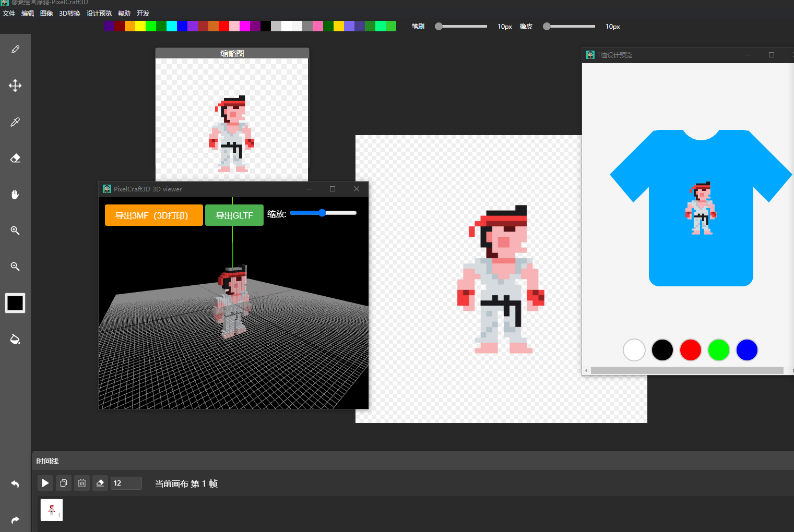Screen dimensions: 794x532
Task: Select the paint bucket fill tool
Action: (15, 340)
